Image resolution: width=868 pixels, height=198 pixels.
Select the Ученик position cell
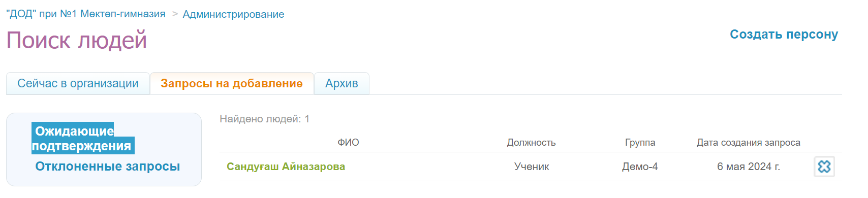(x=532, y=167)
